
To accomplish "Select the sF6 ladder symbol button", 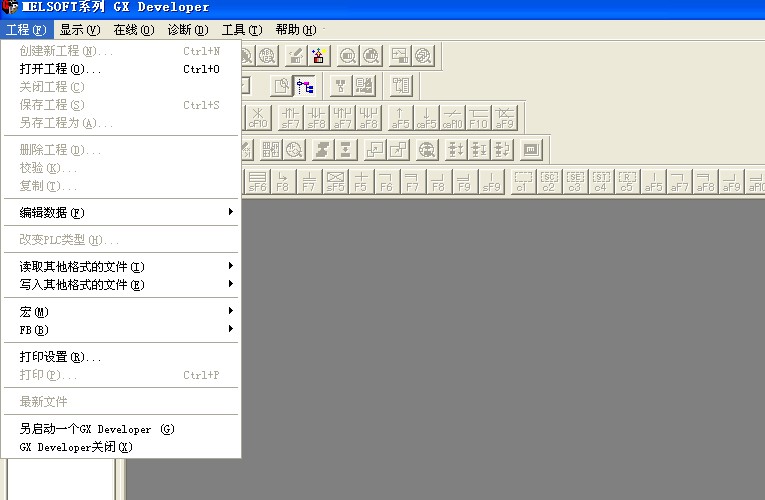I will point(257,181).
